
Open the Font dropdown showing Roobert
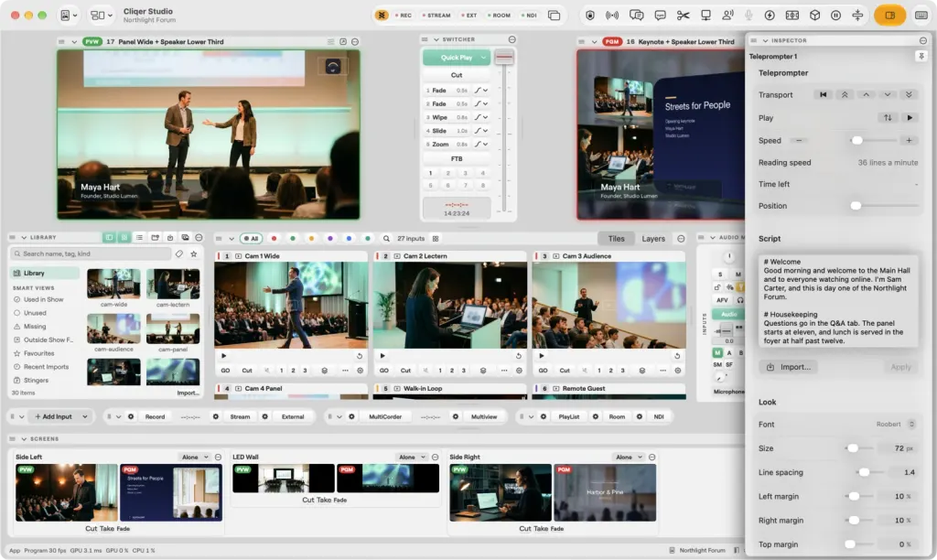[x=895, y=425]
